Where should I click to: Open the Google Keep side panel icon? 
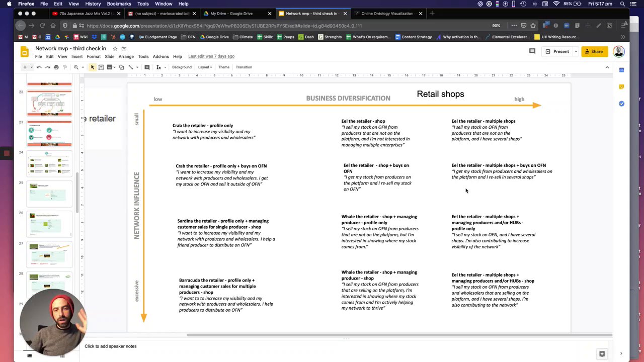621,87
